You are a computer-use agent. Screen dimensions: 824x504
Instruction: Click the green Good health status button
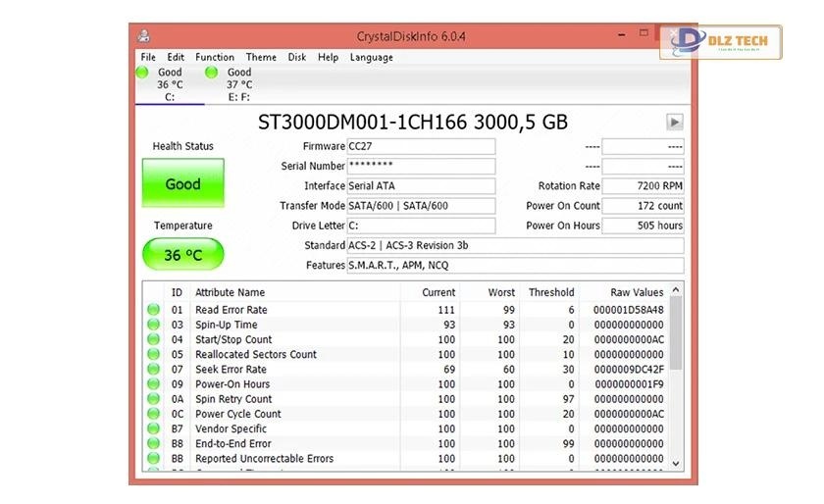pos(182,183)
